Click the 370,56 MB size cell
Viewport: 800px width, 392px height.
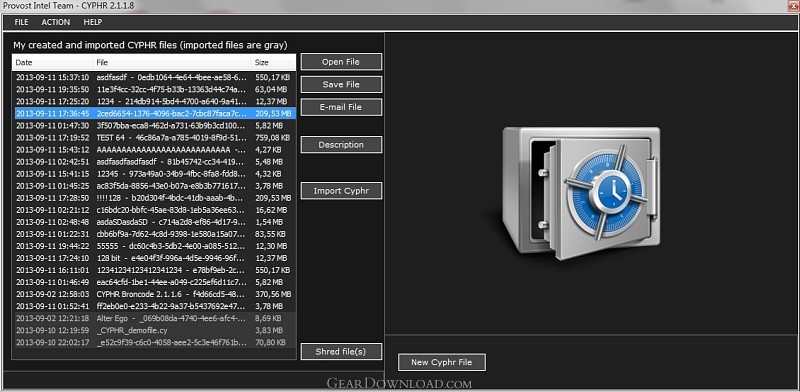click(273, 295)
